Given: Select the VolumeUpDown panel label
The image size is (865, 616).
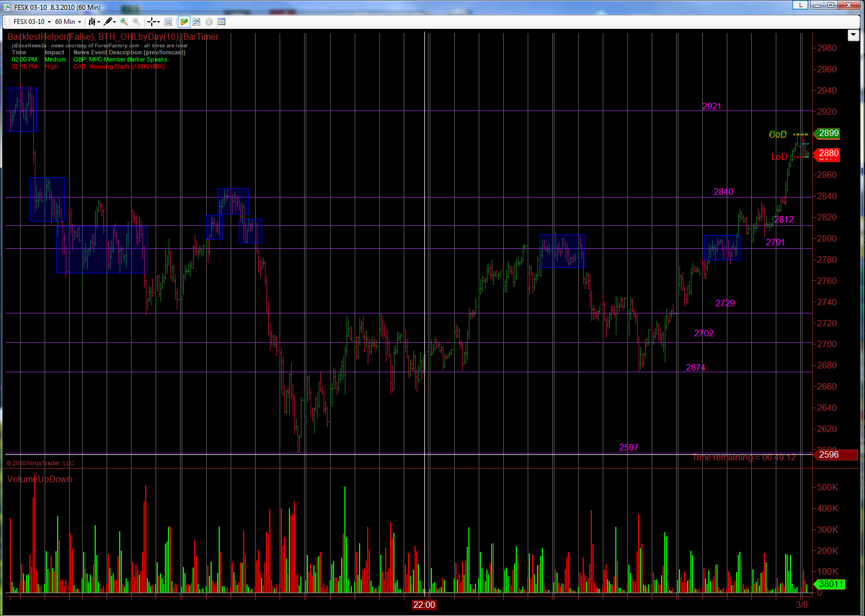Looking at the screenshot, I should (40, 479).
